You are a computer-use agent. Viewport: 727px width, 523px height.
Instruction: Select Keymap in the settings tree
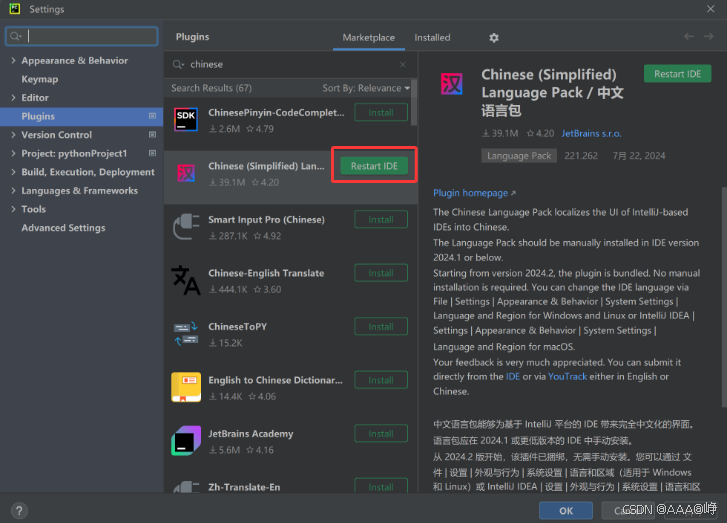[40, 79]
